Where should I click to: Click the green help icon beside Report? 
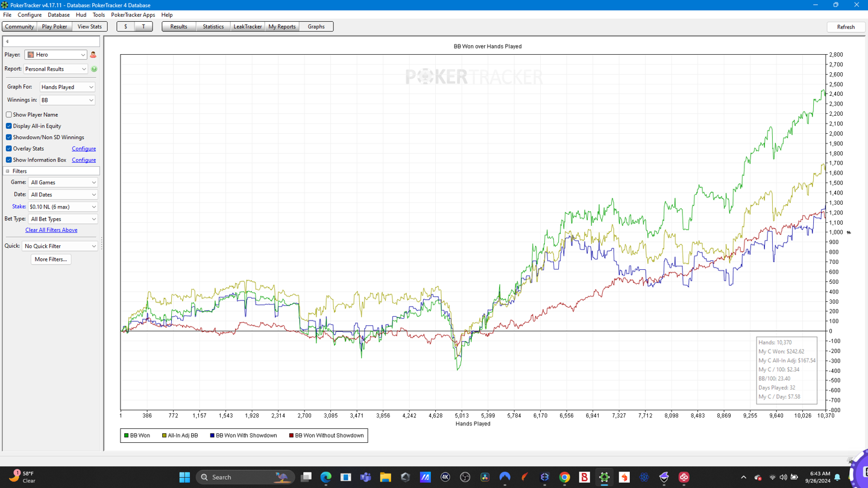[x=94, y=69]
